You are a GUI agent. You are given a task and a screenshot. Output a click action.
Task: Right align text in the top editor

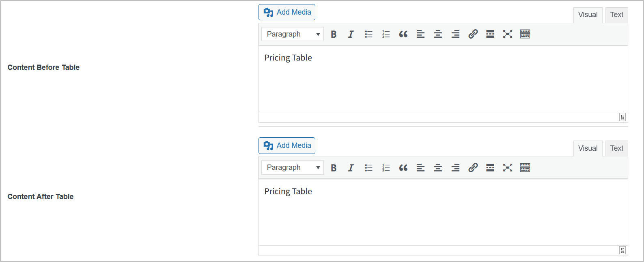click(455, 34)
